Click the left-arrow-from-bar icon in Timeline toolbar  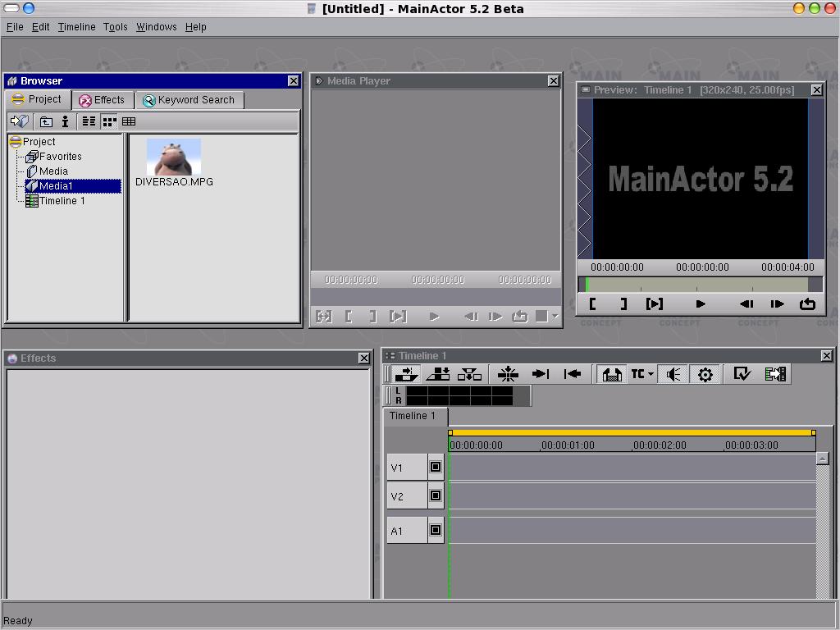[572, 374]
